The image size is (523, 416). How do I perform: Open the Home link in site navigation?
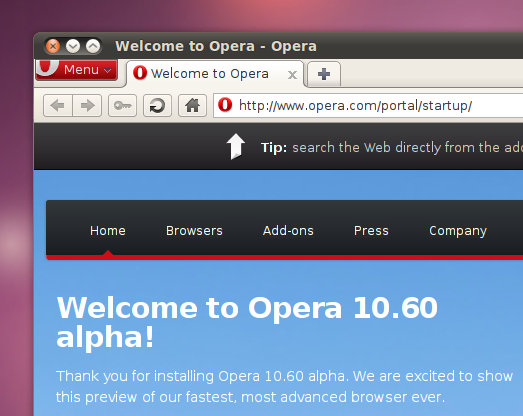pos(108,231)
